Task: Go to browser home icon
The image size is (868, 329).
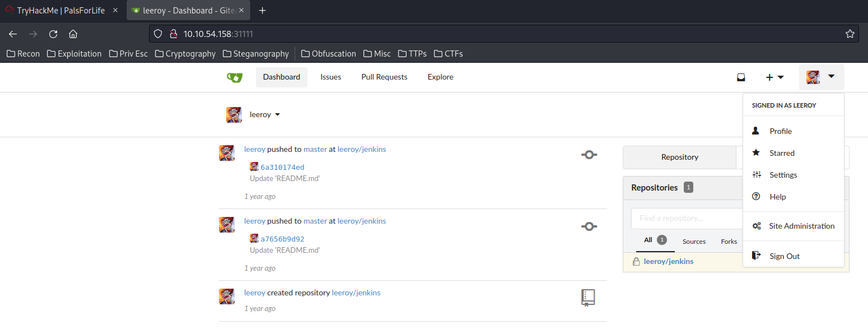Action: click(x=73, y=34)
